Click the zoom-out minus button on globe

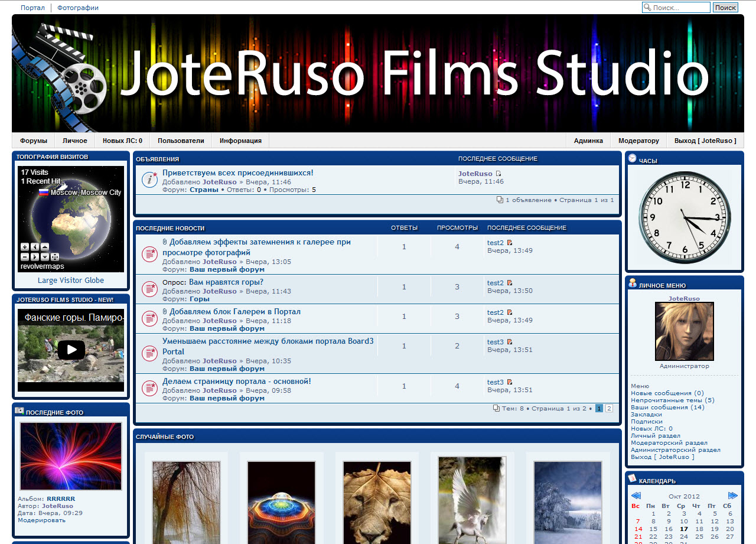pos(25,257)
